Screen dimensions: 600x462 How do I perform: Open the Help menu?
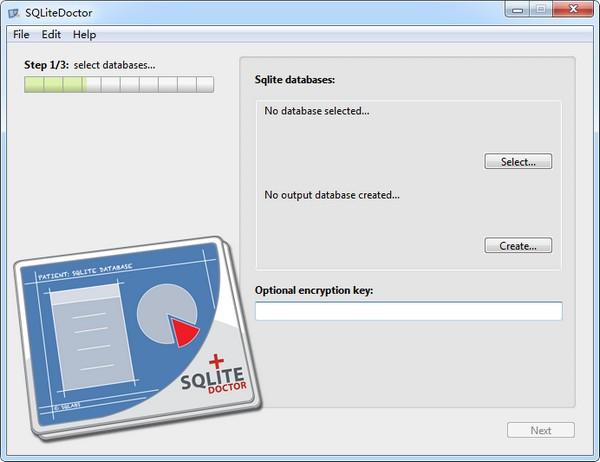84,34
